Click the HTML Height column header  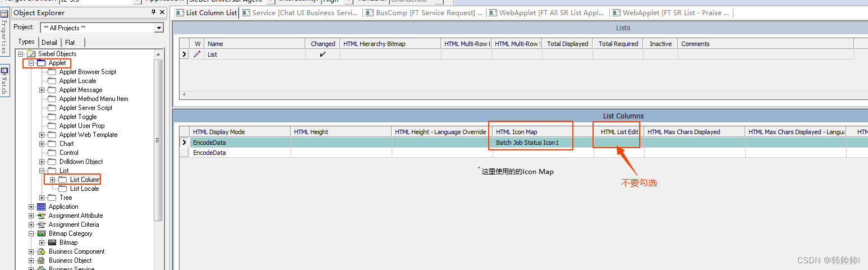pos(341,132)
